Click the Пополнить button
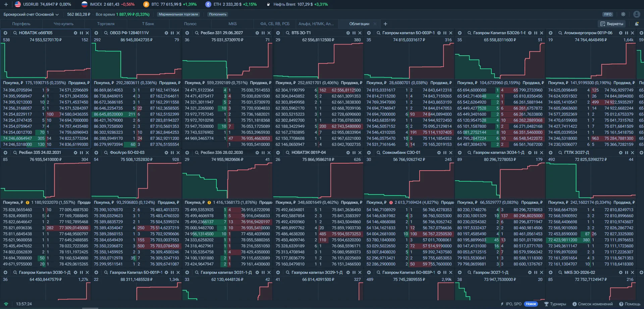Viewport: 644px width, 309px height. (218, 14)
